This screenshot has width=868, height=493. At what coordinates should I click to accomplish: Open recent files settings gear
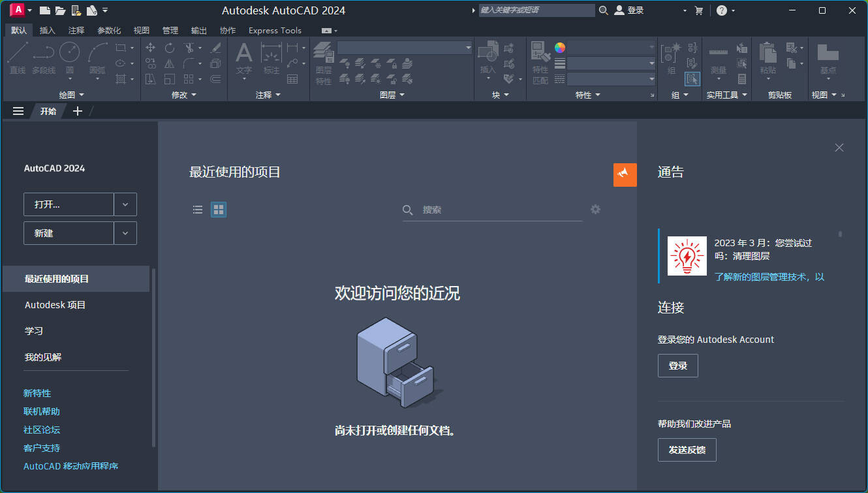(595, 210)
